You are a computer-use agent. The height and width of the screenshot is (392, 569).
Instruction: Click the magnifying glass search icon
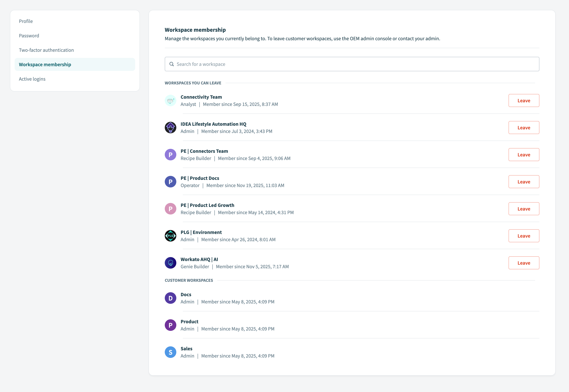(x=172, y=64)
